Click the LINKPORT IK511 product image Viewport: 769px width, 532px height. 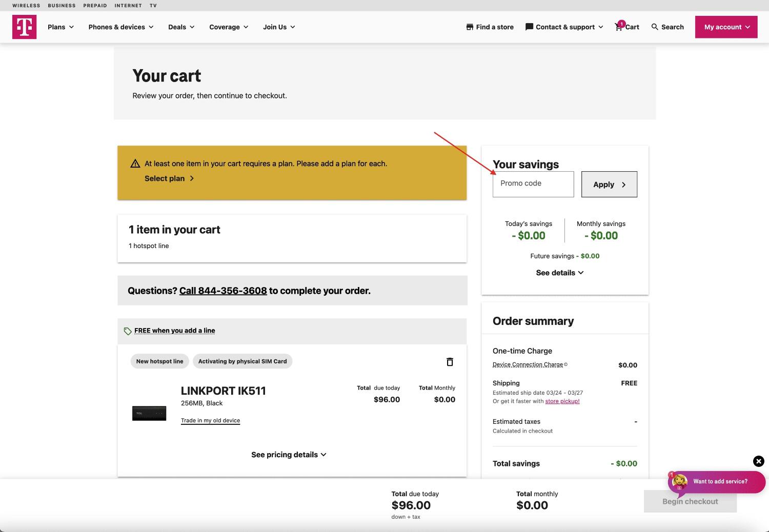click(x=149, y=413)
